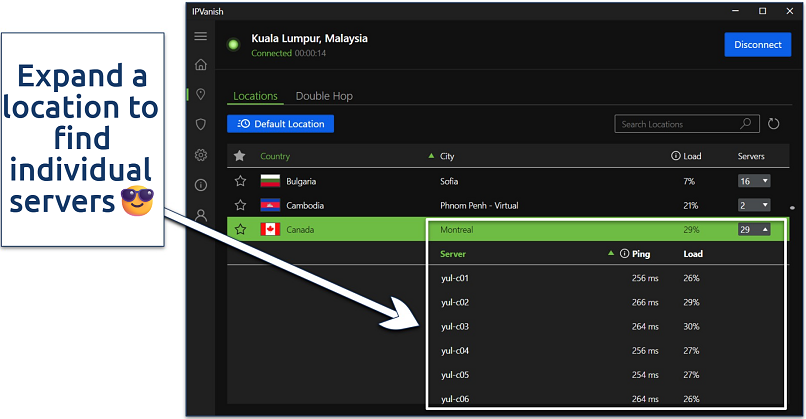Switch to the Double Hop tab
Image resolution: width=806 pixels, height=419 pixels.
[324, 96]
